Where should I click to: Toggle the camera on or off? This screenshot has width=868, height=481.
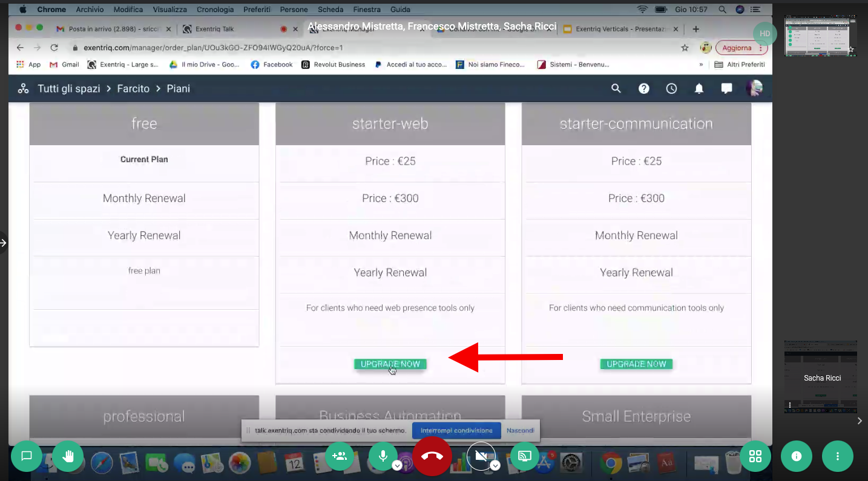point(481,456)
